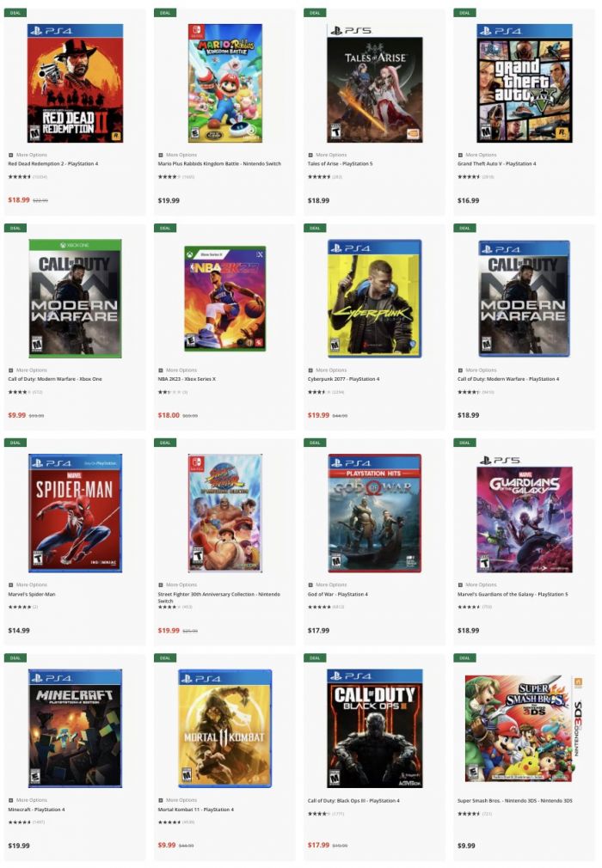Click More Options icon under Modern Warfare PlayStation 4
The height and width of the screenshot is (868, 602).
click(x=460, y=370)
